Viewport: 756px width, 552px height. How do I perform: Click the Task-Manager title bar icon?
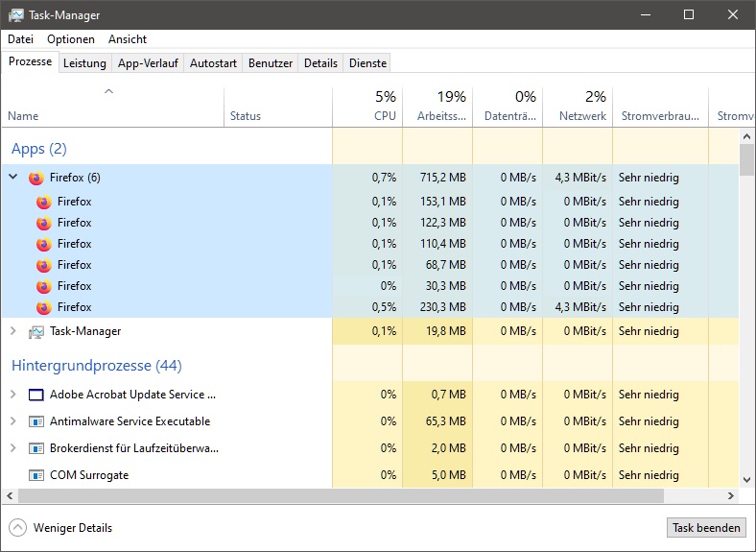15,15
